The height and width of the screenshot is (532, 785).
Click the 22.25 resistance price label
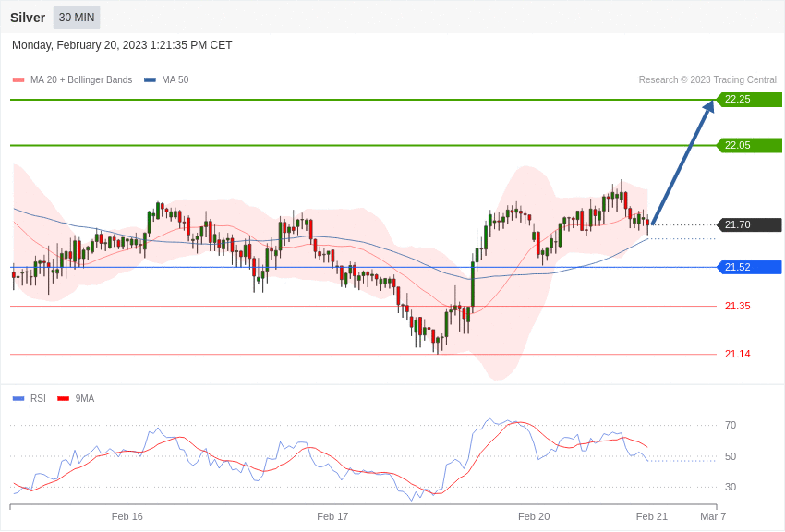point(750,99)
